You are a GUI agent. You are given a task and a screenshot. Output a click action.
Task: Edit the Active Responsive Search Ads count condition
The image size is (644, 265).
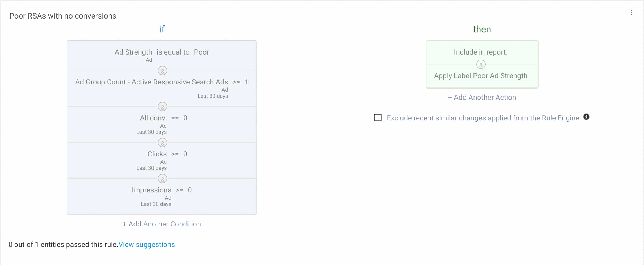point(162,82)
